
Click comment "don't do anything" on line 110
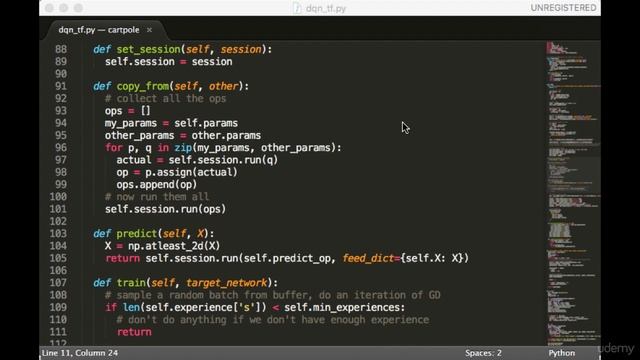[273, 319]
